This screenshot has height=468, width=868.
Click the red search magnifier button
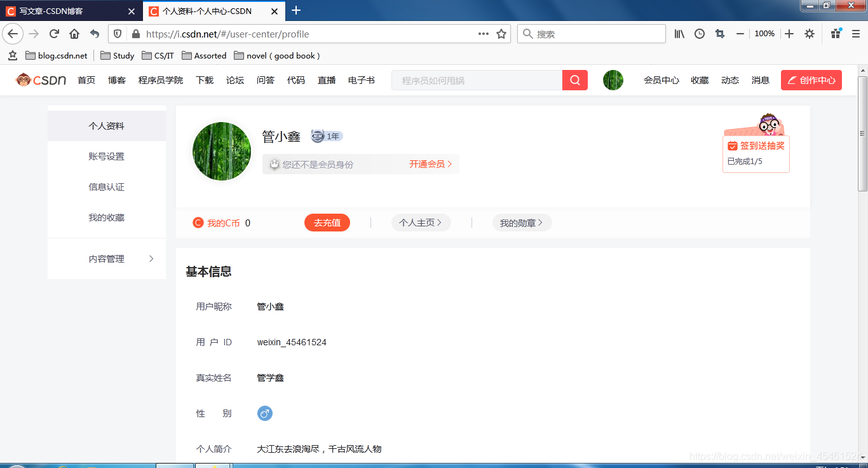tap(575, 80)
